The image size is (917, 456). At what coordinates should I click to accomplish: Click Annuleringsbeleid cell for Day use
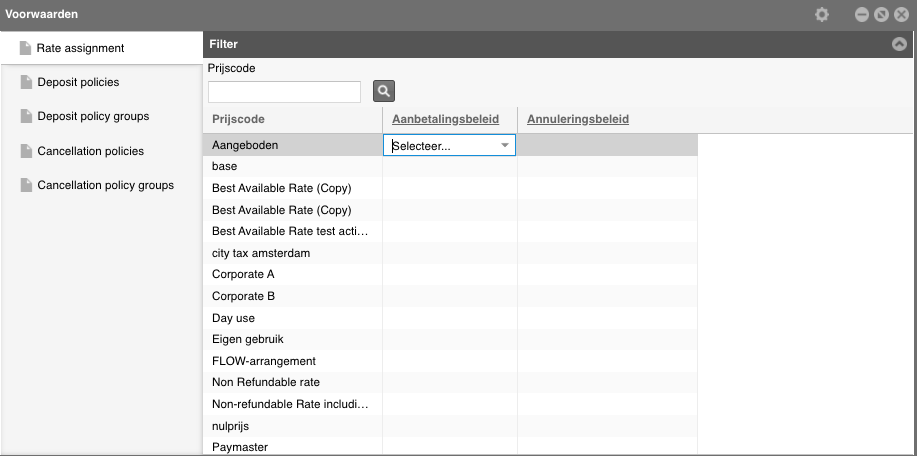[x=608, y=318]
